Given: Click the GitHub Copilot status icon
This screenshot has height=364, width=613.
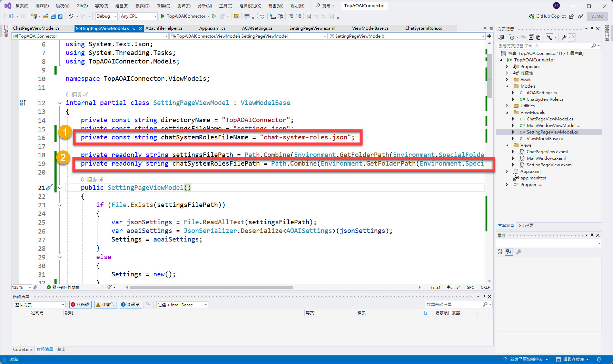Looking at the screenshot, I should pos(532,16).
